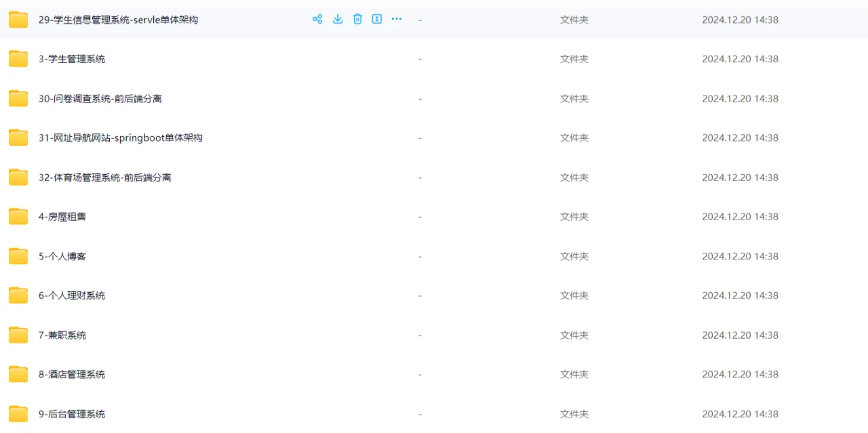
Task: Click the timestamp of 3-学生管理系统
Action: click(740, 59)
